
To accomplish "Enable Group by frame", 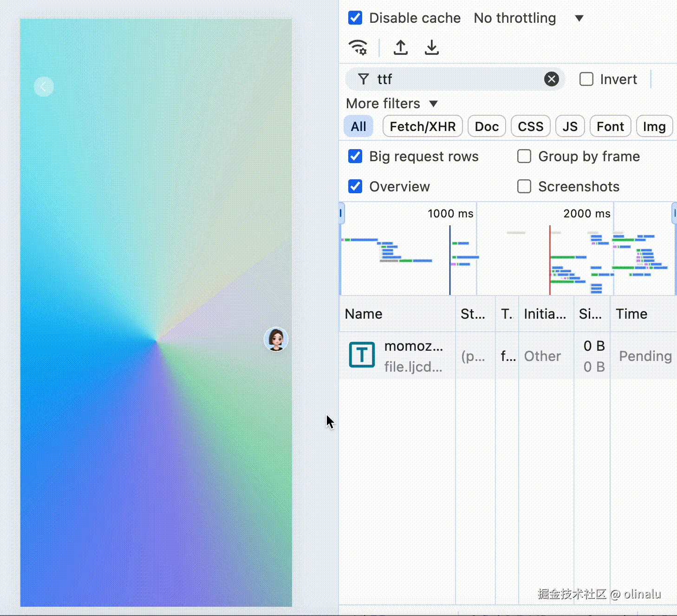I will tap(524, 157).
